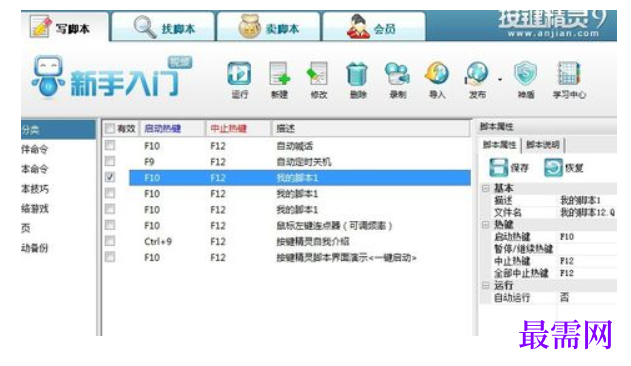Open the dropdown arrow next to 发布
The width and height of the screenshot is (631, 366).
click(x=500, y=80)
